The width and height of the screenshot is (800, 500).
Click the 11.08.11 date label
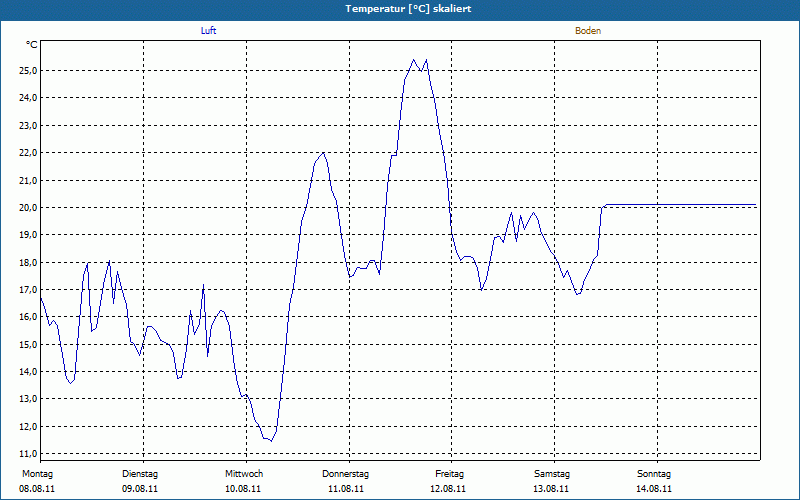[346, 489]
